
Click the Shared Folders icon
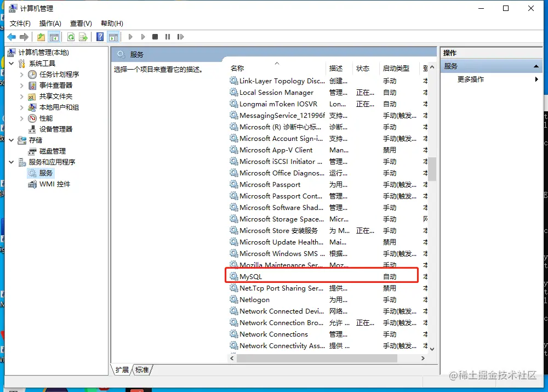pos(32,96)
